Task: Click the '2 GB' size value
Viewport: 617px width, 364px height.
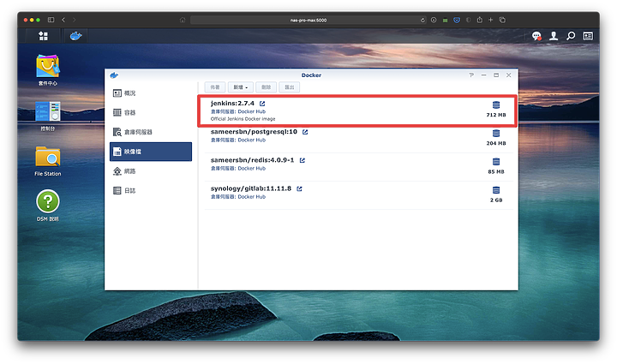Action: (x=496, y=200)
